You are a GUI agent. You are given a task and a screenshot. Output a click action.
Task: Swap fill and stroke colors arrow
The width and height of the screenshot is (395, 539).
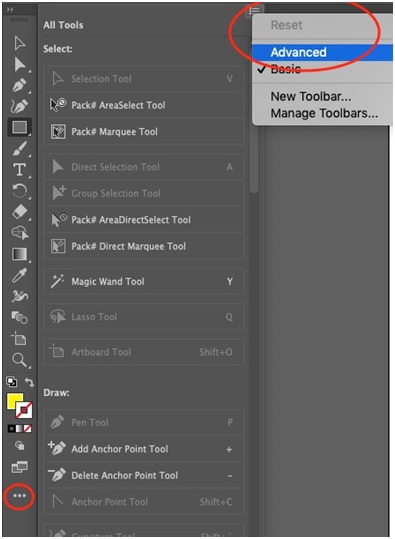(x=30, y=382)
